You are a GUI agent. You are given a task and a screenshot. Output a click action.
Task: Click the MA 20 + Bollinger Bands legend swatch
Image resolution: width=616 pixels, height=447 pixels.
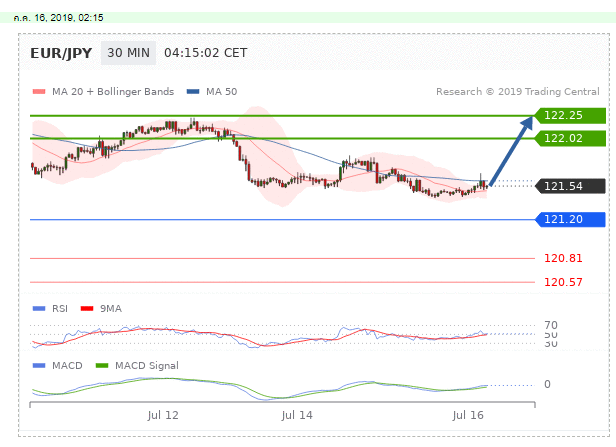coord(38,92)
